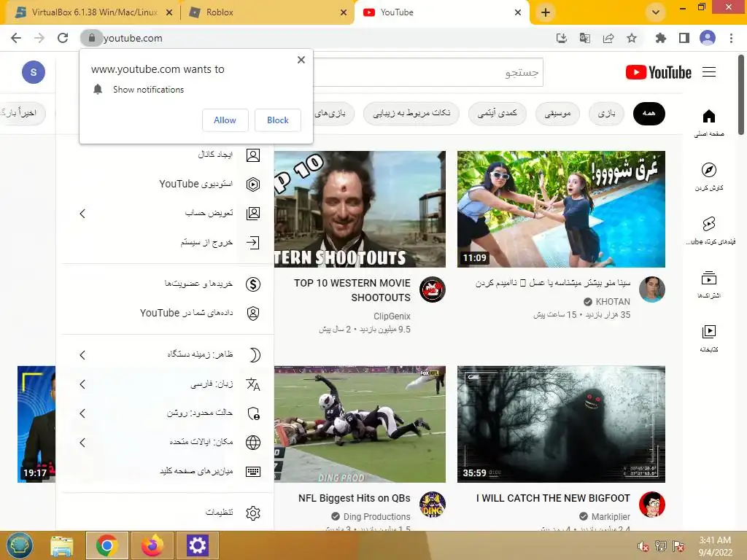Switch to the Roblox tab
The image size is (747, 560).
(267, 12)
